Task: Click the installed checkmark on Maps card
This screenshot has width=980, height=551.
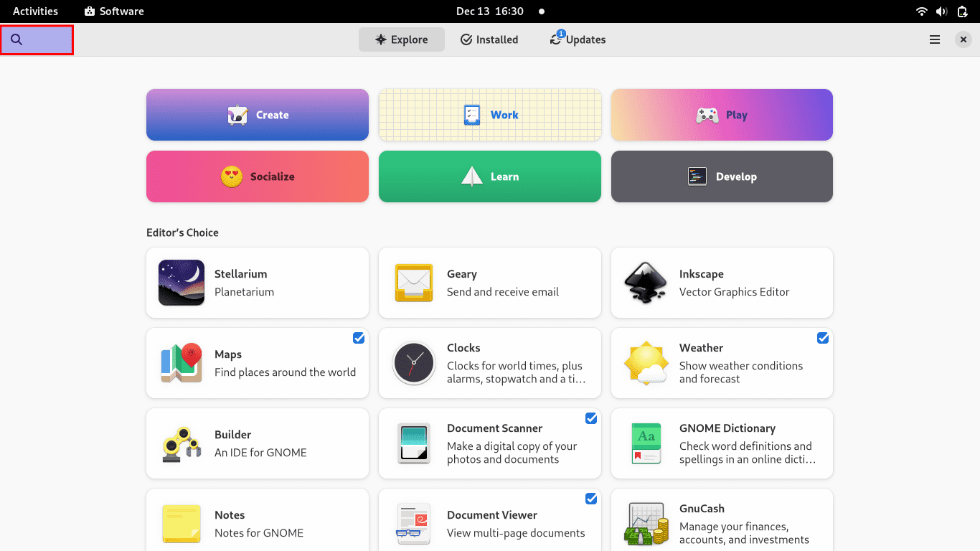Action: (x=359, y=338)
